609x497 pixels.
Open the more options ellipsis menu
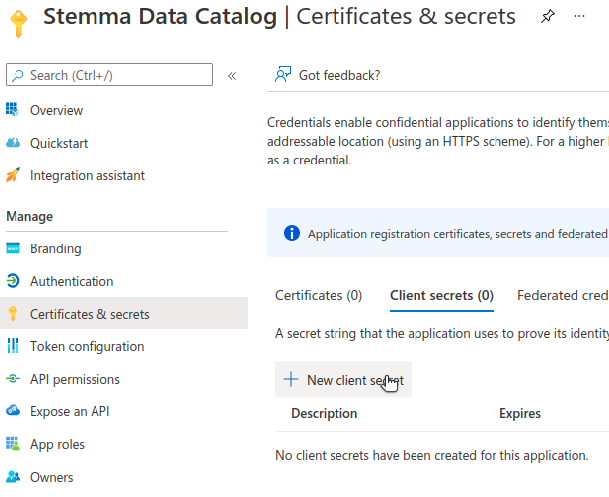579,16
